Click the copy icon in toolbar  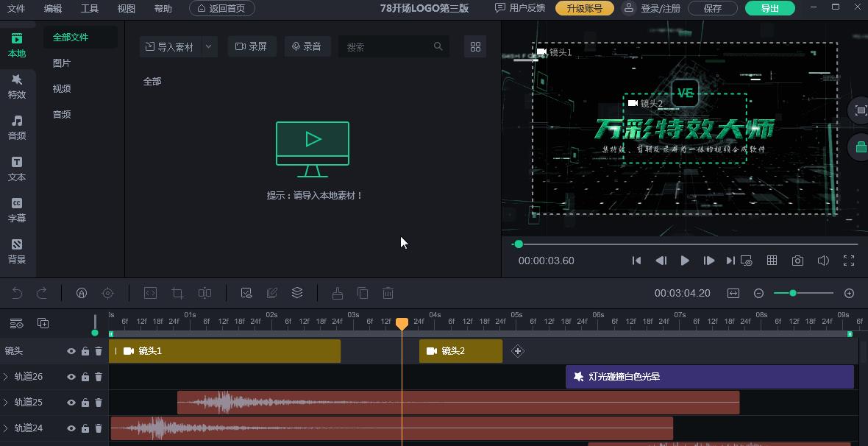[x=363, y=293]
